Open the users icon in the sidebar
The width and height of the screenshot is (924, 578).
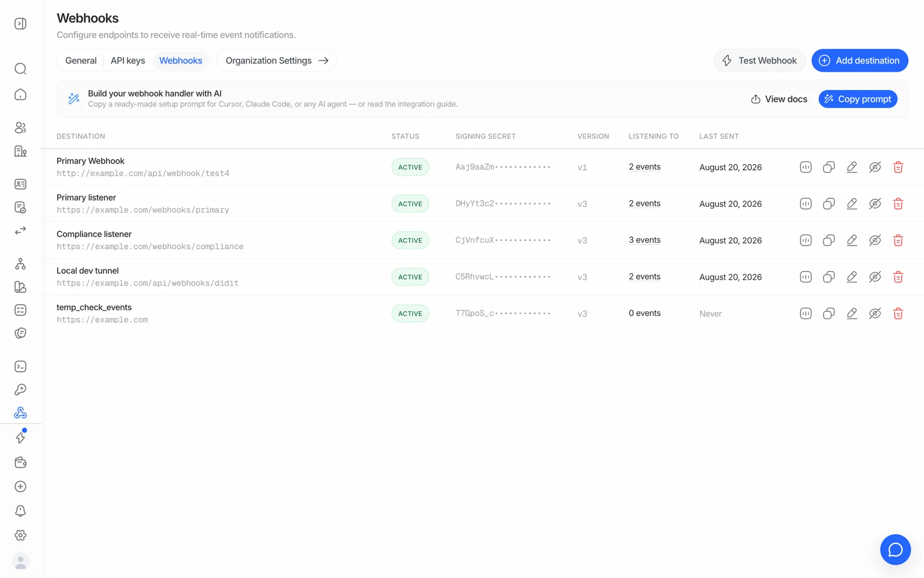point(20,128)
